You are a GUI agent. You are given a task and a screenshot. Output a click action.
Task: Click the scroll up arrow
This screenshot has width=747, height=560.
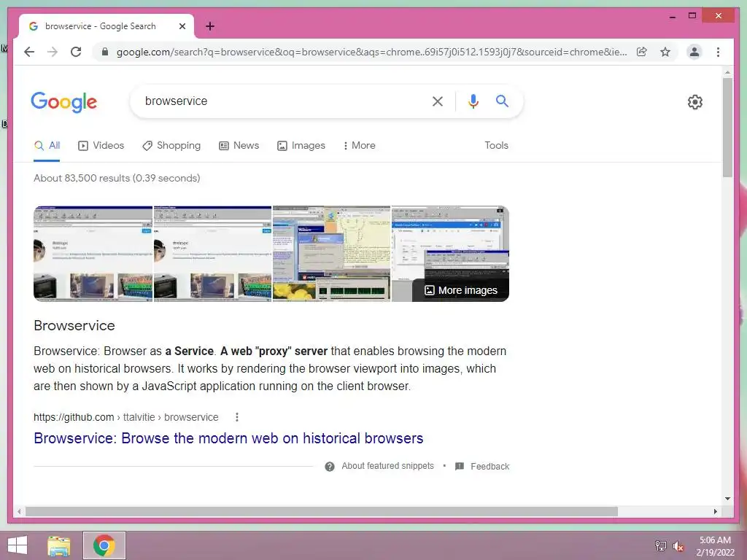[727, 72]
